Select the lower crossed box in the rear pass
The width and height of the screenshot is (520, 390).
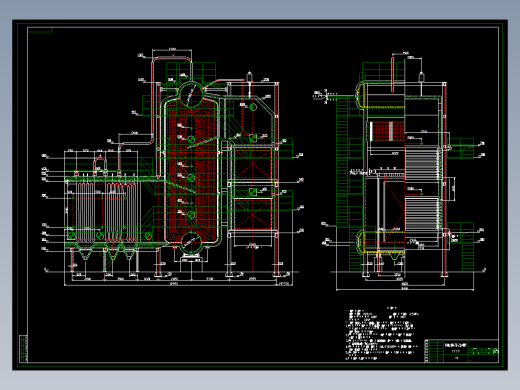[x=252, y=214]
